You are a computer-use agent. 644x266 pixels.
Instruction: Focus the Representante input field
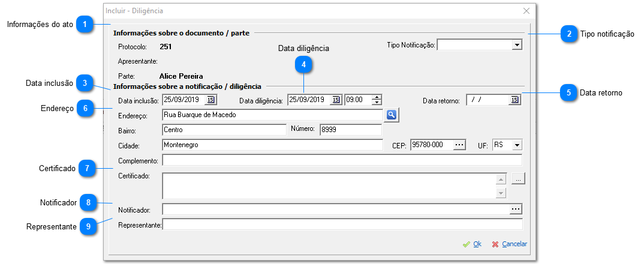[x=342, y=225]
